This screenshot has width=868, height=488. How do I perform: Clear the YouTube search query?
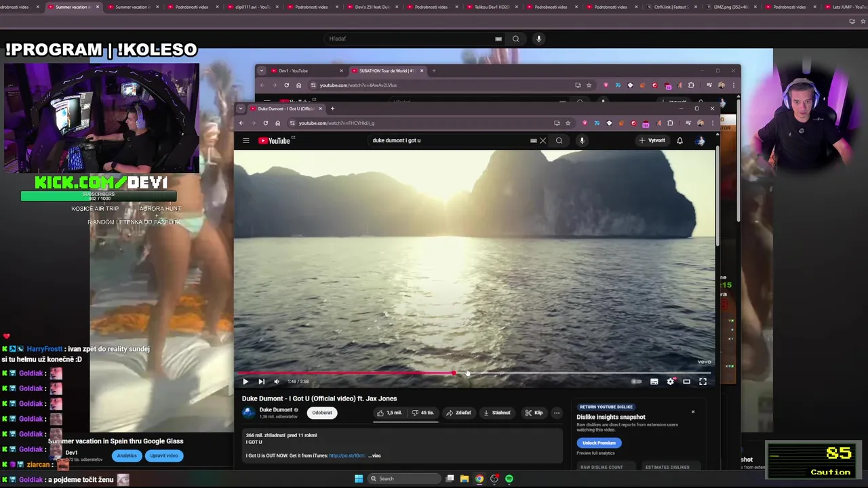(542, 141)
